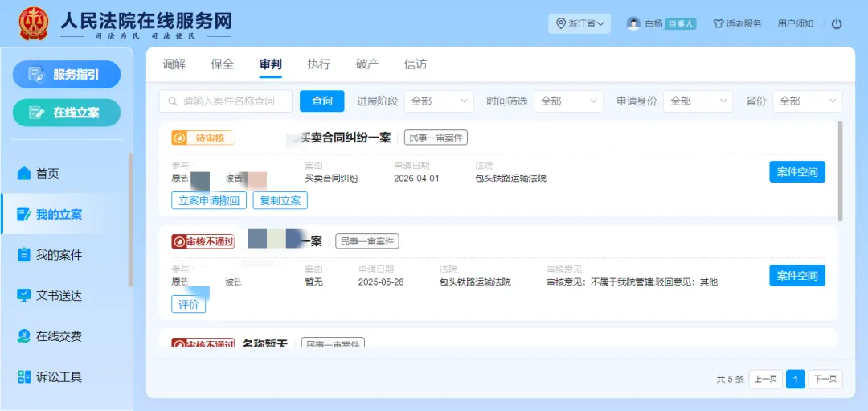Switch to the 保全 tab
Image resolution: width=868 pixels, height=411 pixels.
(x=223, y=64)
